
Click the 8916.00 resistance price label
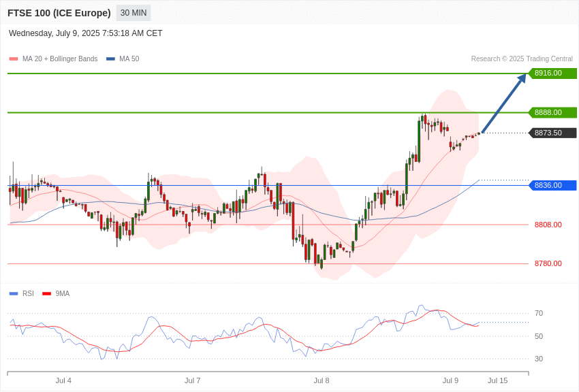(x=553, y=73)
